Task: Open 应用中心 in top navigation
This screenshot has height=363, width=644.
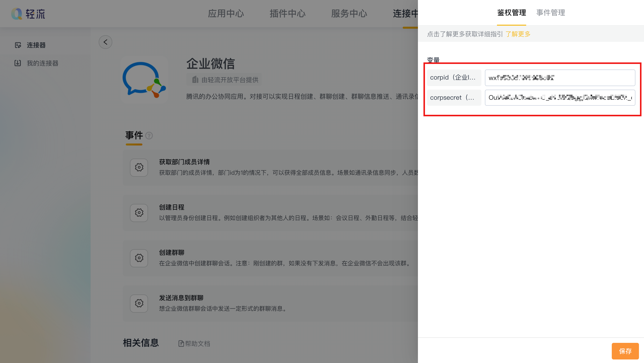Action: 226,14
